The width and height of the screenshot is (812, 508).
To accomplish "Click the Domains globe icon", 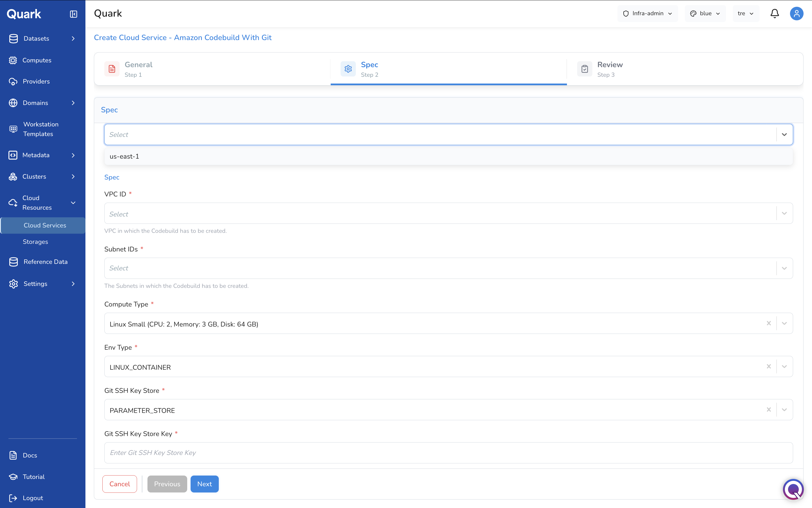I will [13, 103].
